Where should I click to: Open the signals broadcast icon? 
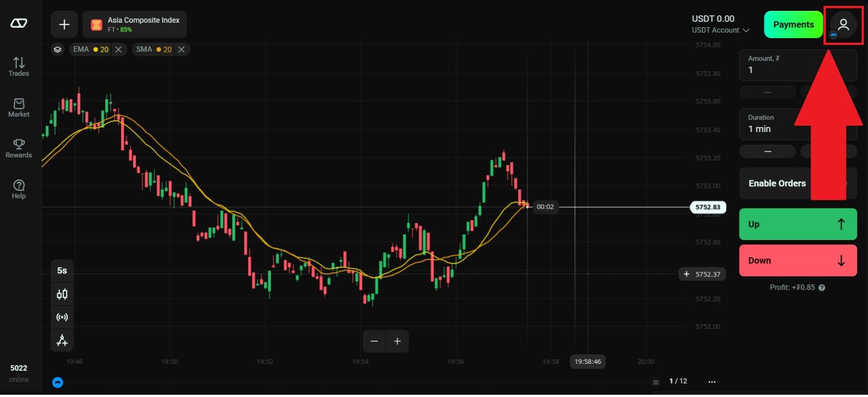(62, 317)
